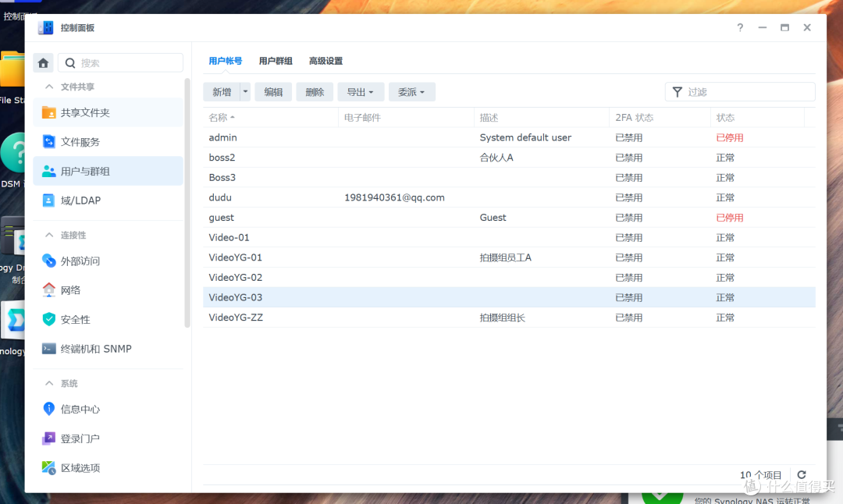Open the 新增 dropdown arrow
Screen dimensions: 843x504
[x=245, y=92]
